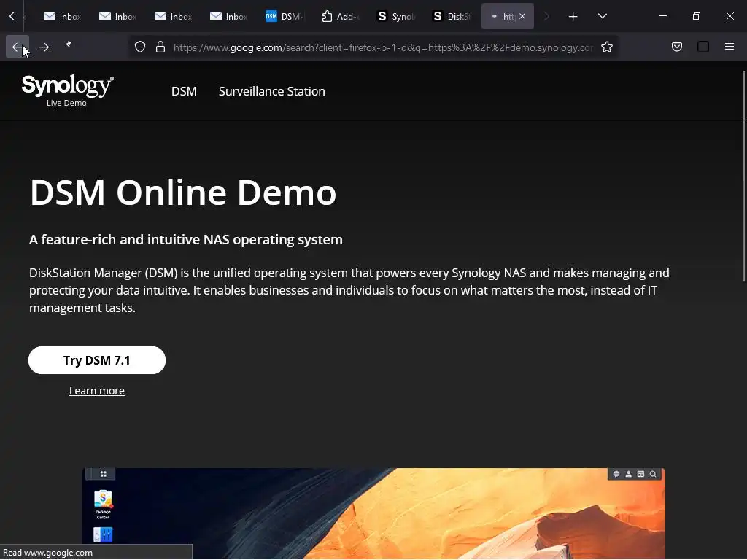Close the current tab with X
This screenshot has height=560, width=747.
[x=522, y=16]
